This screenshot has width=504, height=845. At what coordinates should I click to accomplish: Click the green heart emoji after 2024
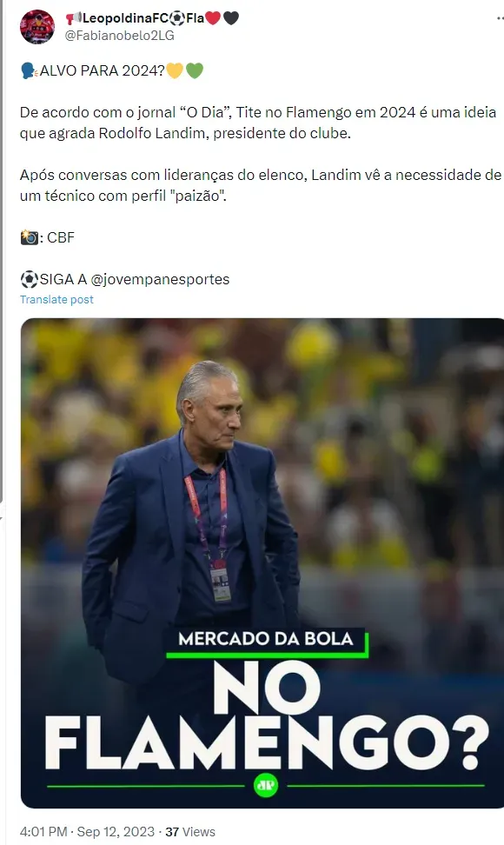[x=195, y=70]
